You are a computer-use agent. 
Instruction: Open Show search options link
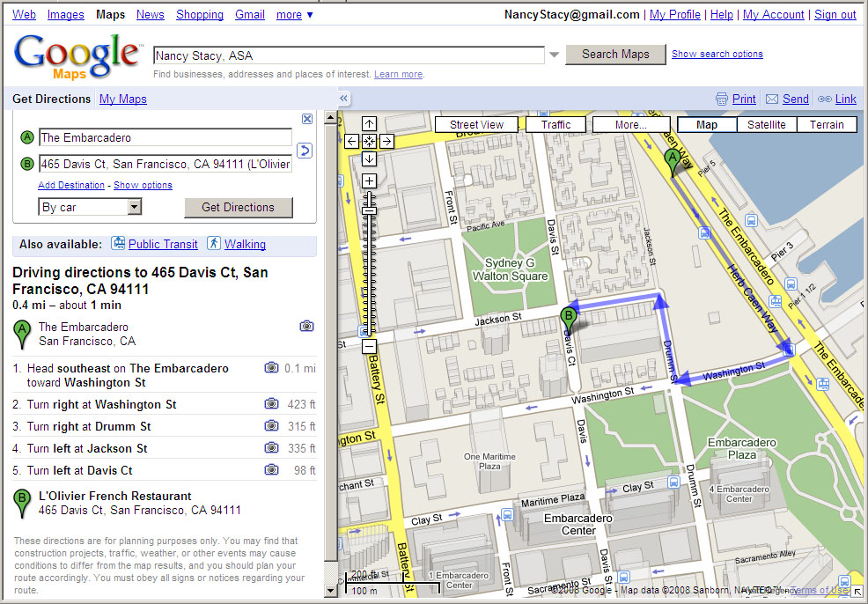(717, 54)
